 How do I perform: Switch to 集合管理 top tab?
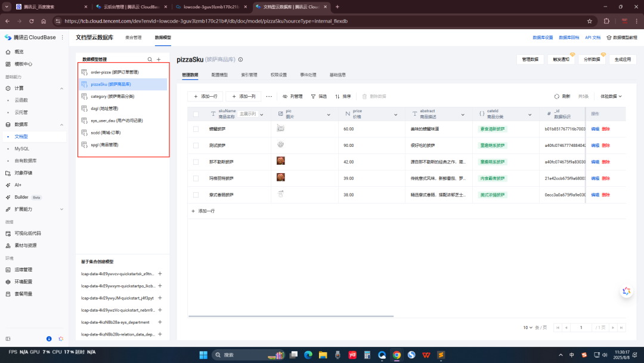[x=134, y=38]
